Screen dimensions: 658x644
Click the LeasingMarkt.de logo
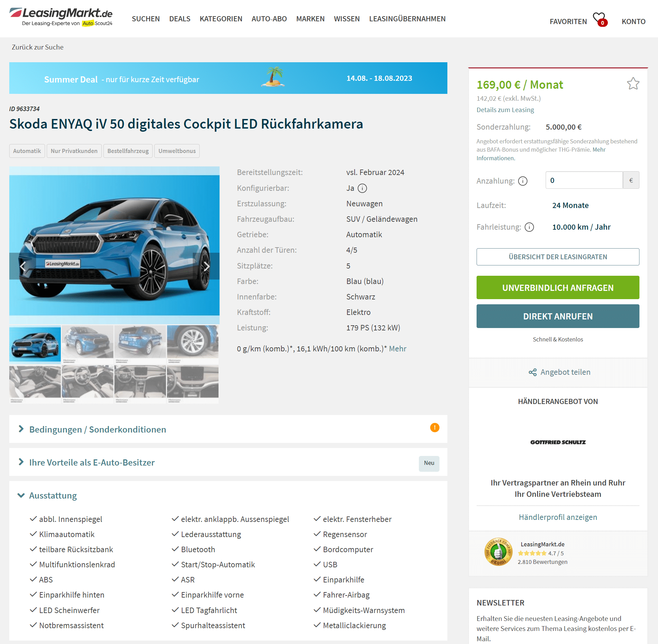coord(61,17)
